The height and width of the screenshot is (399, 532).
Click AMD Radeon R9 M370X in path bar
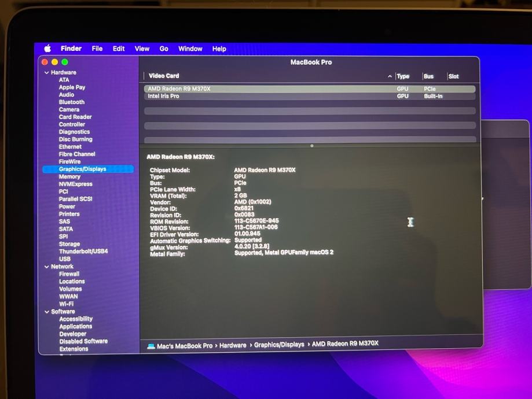(345, 343)
